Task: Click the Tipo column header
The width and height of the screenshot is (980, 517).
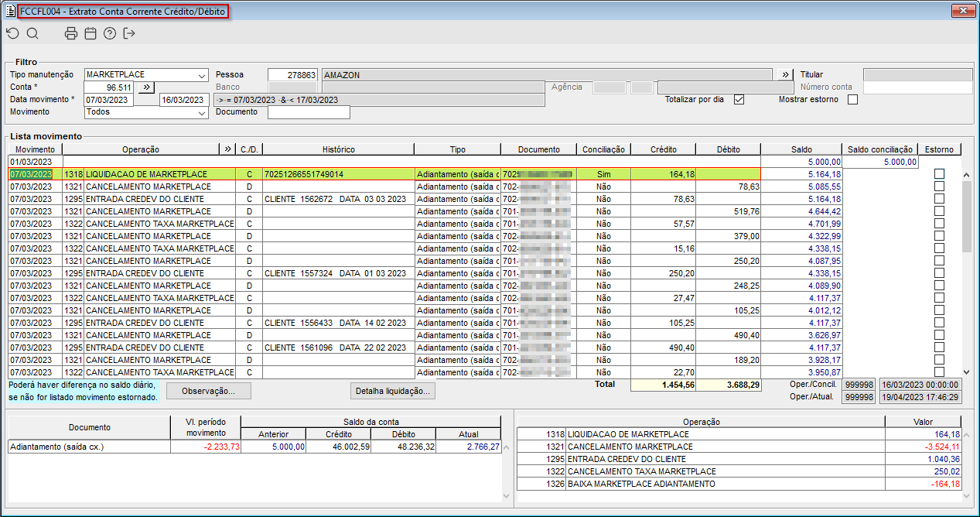Action: click(x=457, y=149)
